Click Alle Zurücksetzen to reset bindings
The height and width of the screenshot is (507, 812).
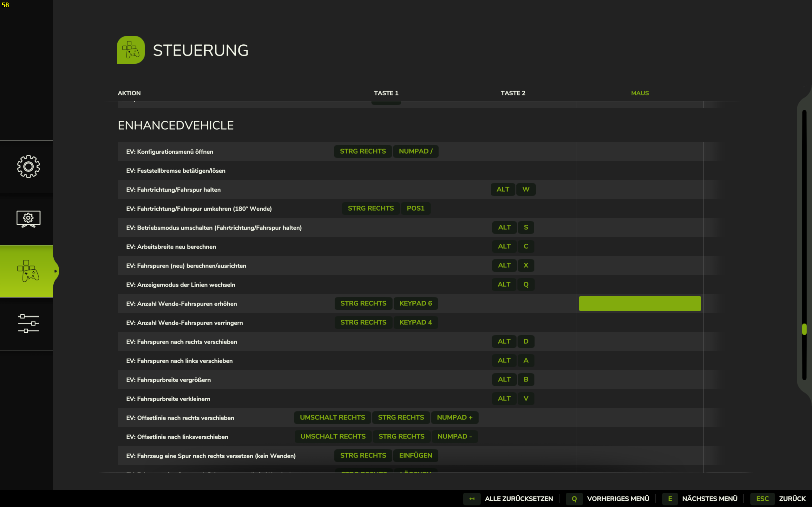pos(519,499)
